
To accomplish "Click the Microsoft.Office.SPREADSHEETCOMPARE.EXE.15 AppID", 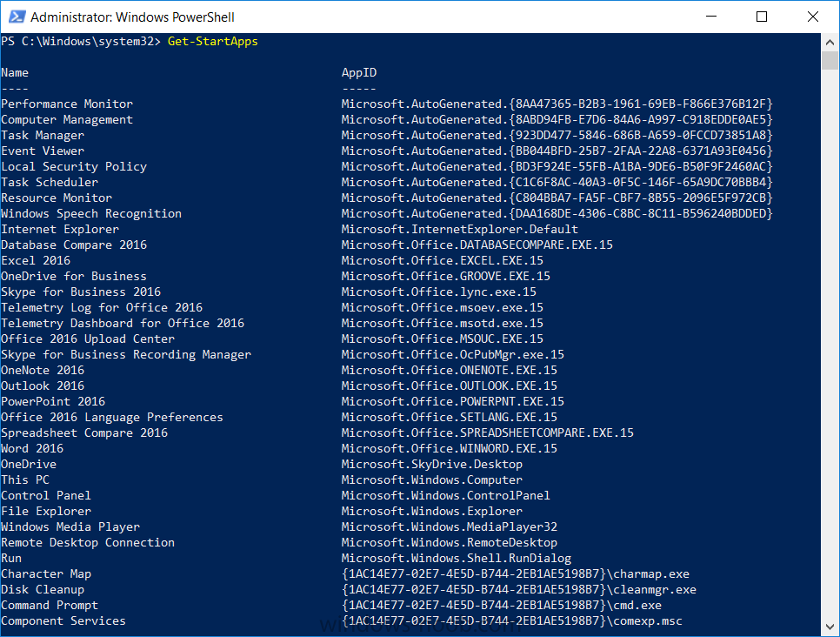I will click(x=488, y=432).
